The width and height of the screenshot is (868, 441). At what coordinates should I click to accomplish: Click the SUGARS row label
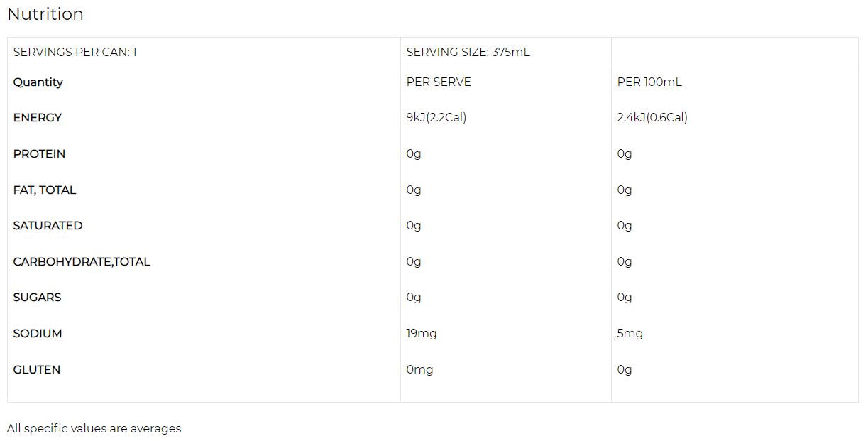point(37,298)
